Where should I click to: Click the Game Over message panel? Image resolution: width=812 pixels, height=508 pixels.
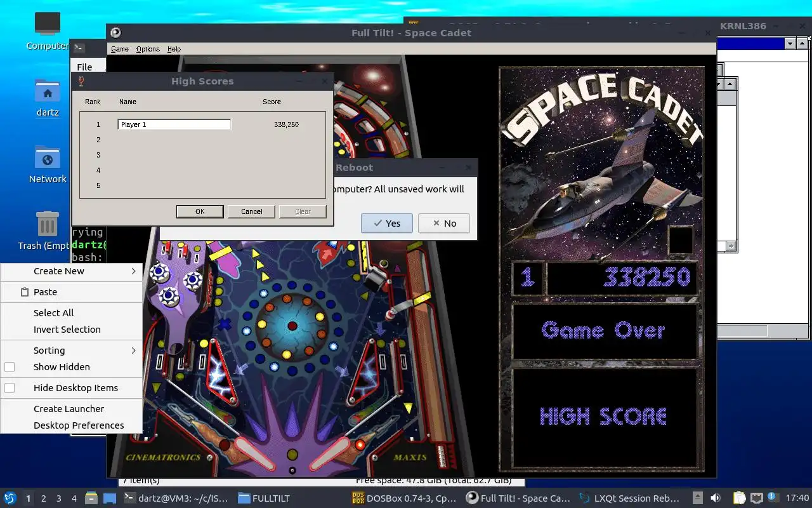click(604, 331)
